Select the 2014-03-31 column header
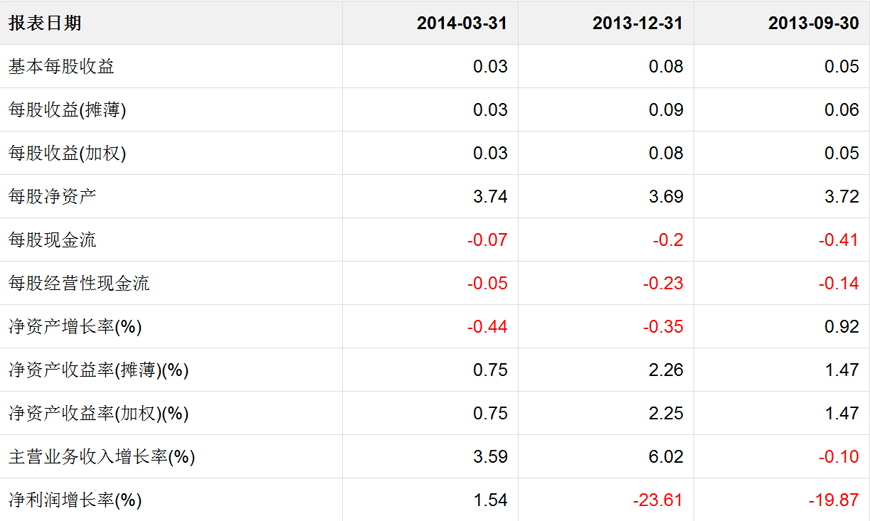This screenshot has width=870, height=521. [x=462, y=23]
